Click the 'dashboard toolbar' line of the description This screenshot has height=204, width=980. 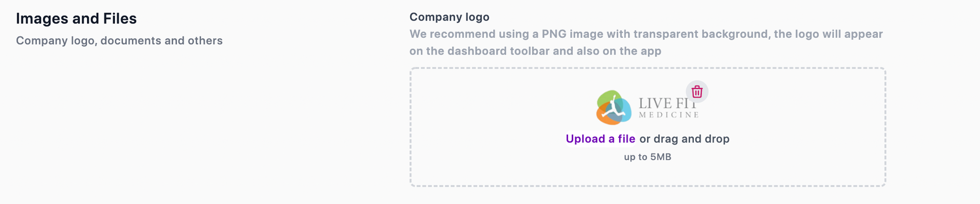pyautogui.click(x=535, y=51)
